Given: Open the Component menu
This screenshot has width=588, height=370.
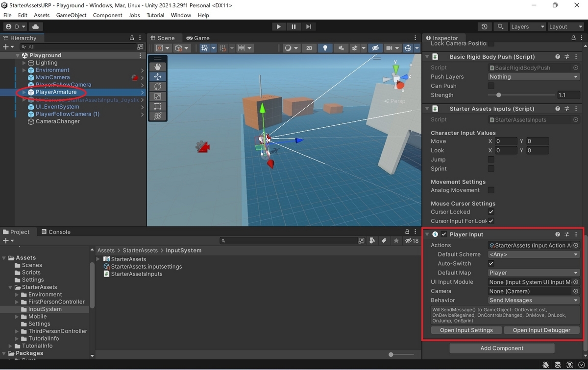Looking at the screenshot, I should pyautogui.click(x=107, y=15).
